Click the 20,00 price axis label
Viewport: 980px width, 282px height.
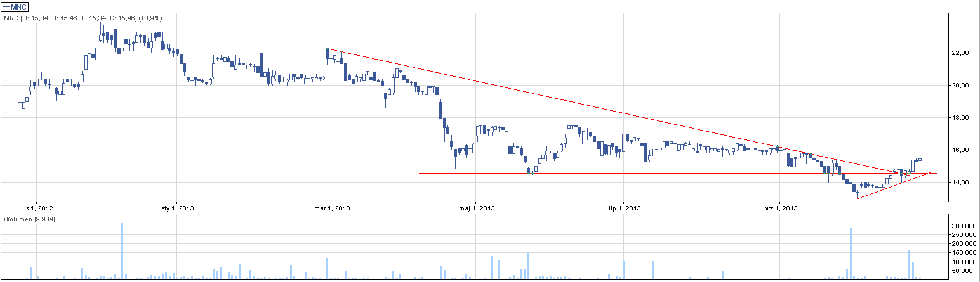[959, 86]
